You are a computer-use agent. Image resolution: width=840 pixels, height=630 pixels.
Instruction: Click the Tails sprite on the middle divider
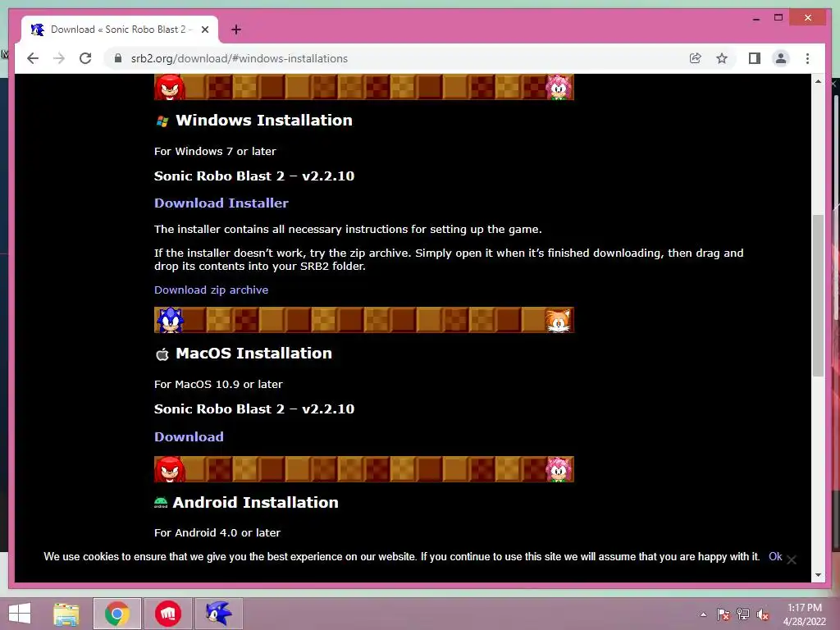[559, 321]
